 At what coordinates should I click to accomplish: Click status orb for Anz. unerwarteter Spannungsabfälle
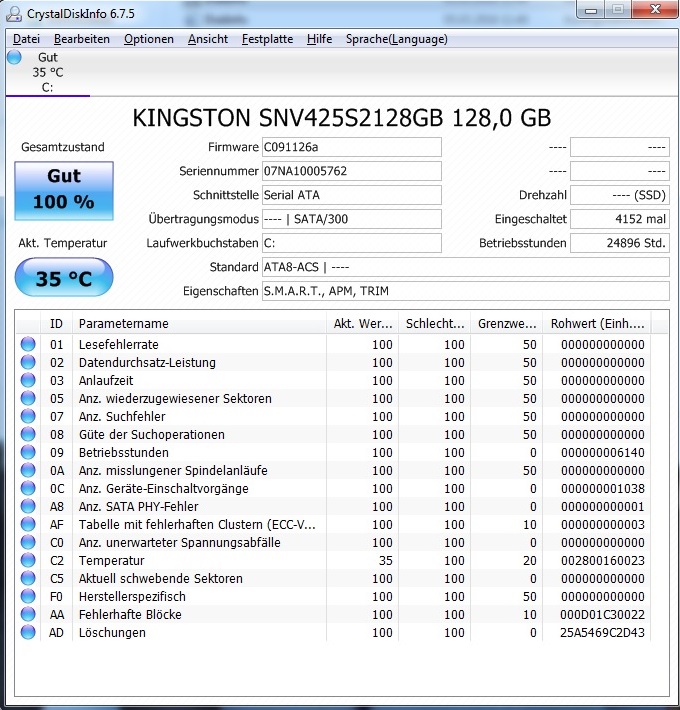coord(28,542)
